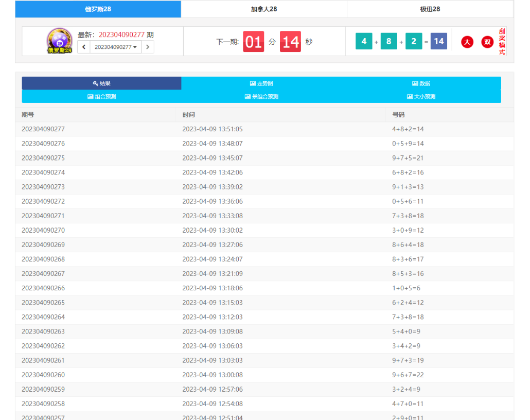
Task: Click the 俄罗斯28 lottery ball logo
Action: (60, 41)
